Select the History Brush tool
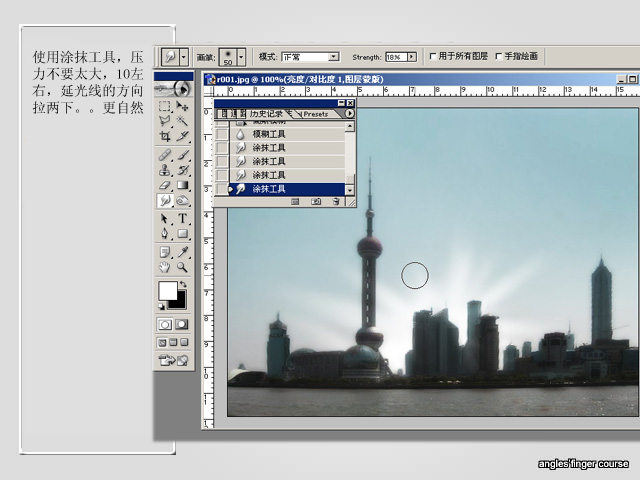Viewport: 640px width, 480px height. coord(182,170)
